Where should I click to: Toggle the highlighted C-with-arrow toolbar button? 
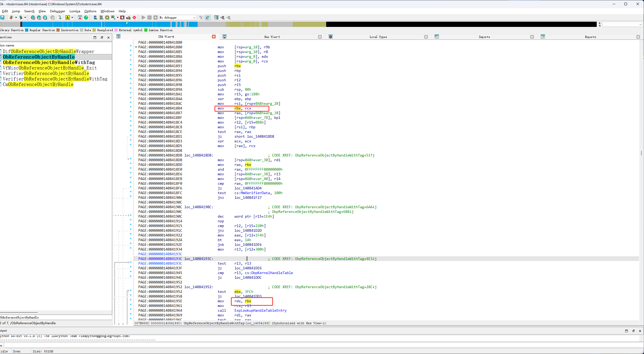tap(207, 18)
